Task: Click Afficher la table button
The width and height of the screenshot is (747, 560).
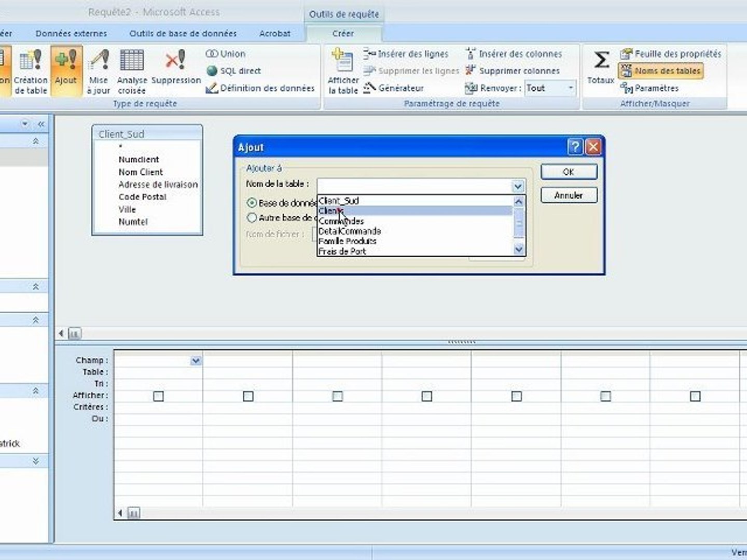Action: [x=343, y=72]
